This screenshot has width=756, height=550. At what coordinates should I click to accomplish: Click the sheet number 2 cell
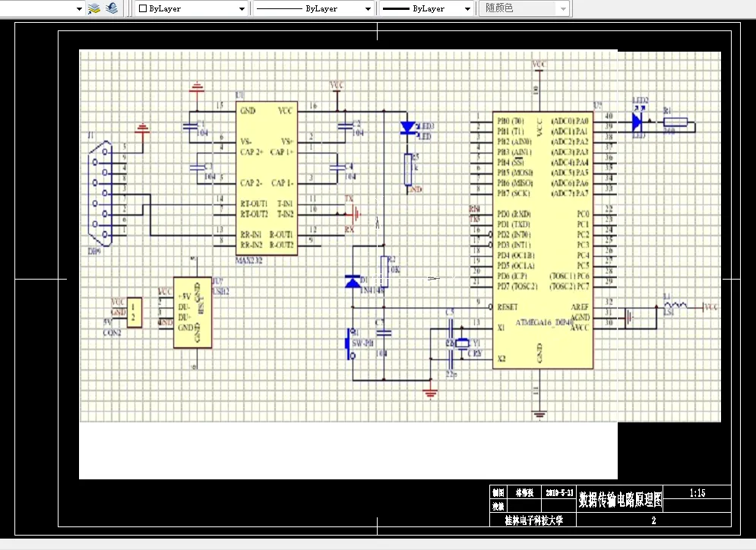tap(653, 520)
